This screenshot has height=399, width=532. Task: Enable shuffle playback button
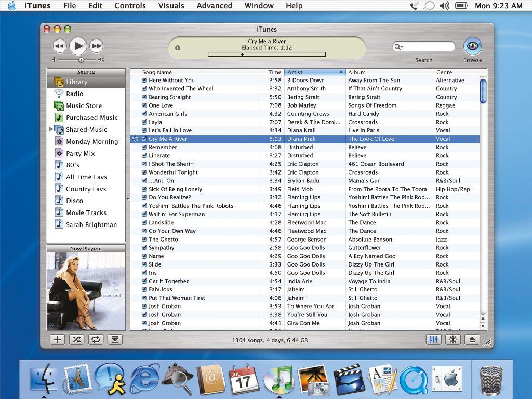click(77, 339)
